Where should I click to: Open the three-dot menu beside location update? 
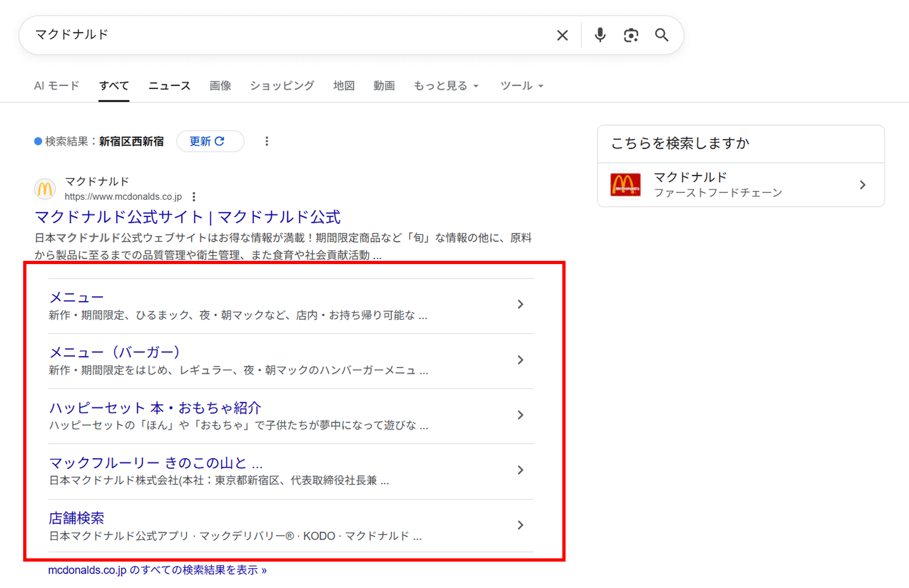pos(266,141)
